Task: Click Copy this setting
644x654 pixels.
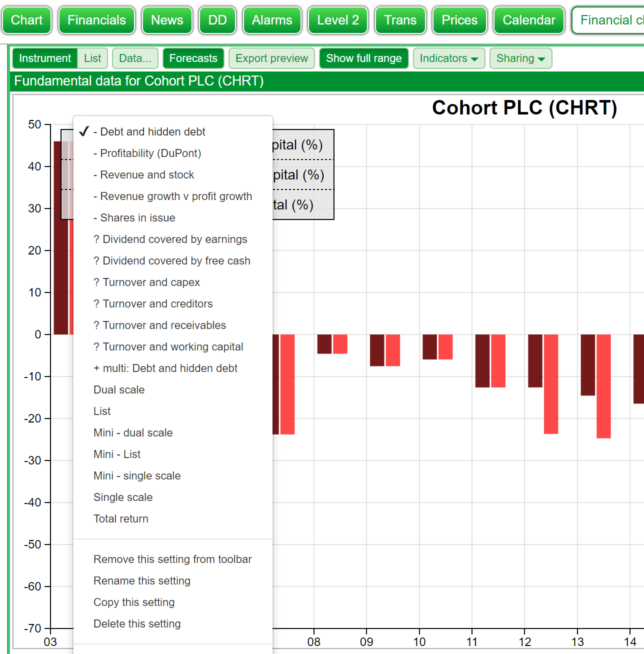Action: (x=173, y=602)
